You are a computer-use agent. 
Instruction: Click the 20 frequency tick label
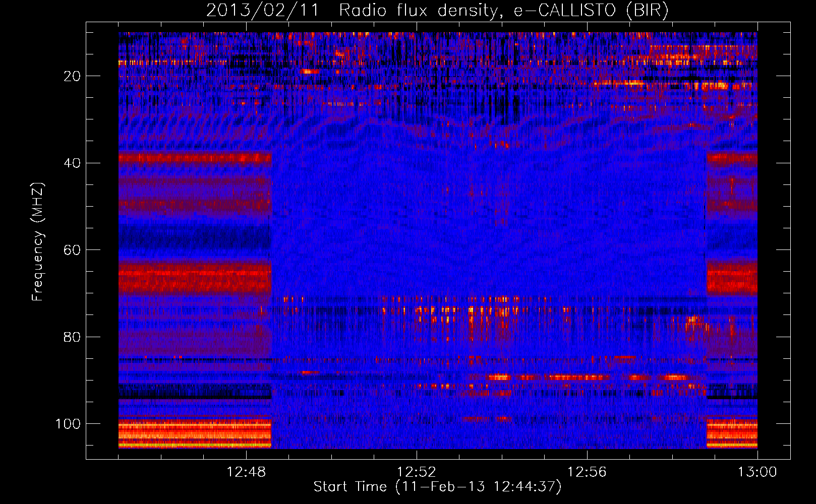point(72,76)
